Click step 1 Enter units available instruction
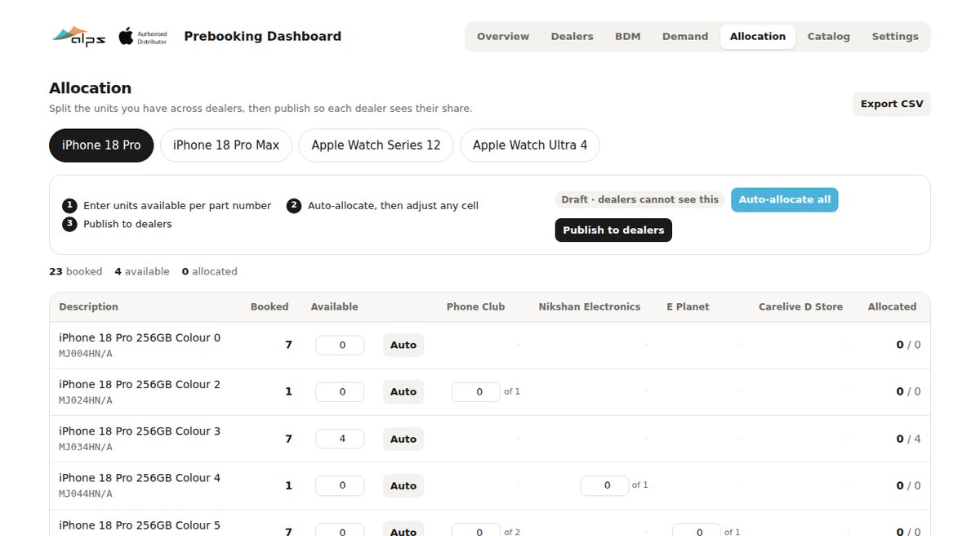This screenshot has width=980, height=536. [167, 206]
